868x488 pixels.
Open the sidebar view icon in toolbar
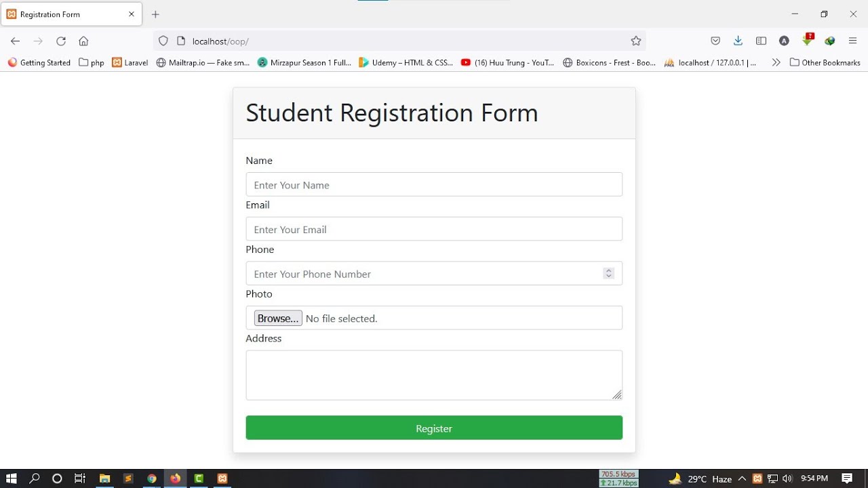click(761, 41)
